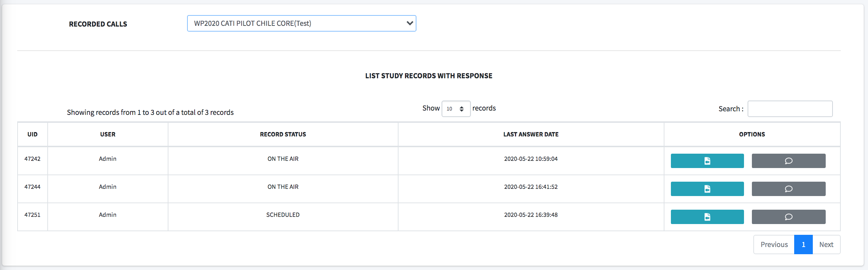
Task: Sort by LAST ANSWER DATE header
Action: point(531,134)
